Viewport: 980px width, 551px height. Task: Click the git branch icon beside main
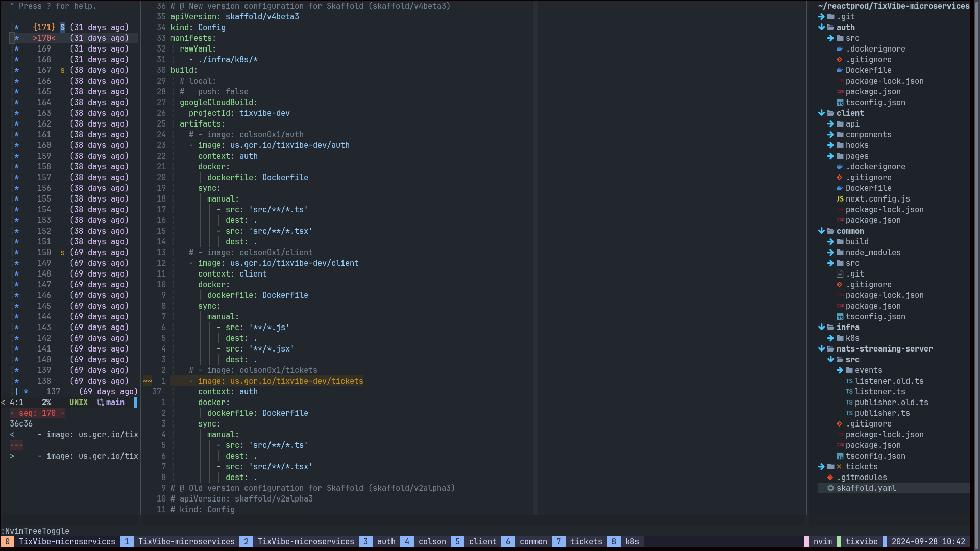coord(101,403)
